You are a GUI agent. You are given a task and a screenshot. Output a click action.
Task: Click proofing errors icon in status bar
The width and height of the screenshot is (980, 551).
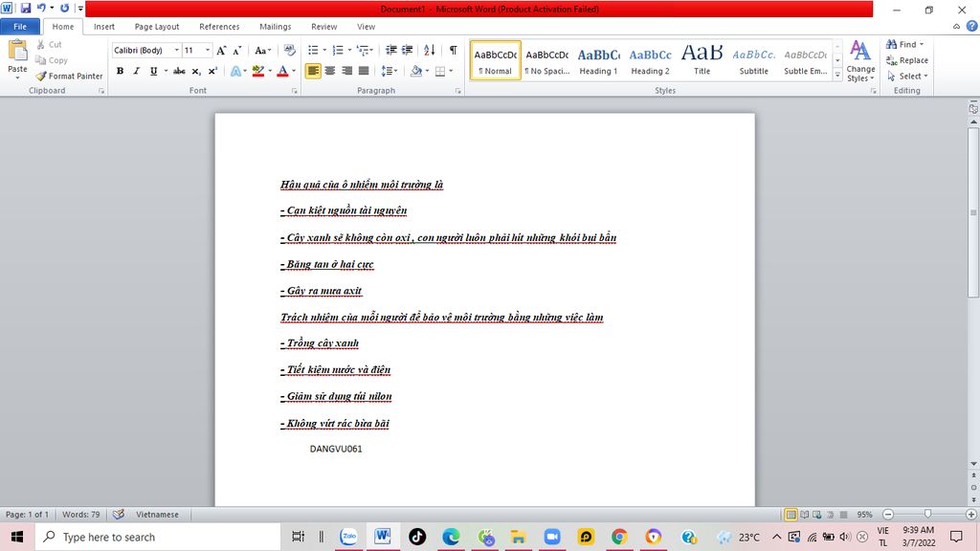pos(118,514)
